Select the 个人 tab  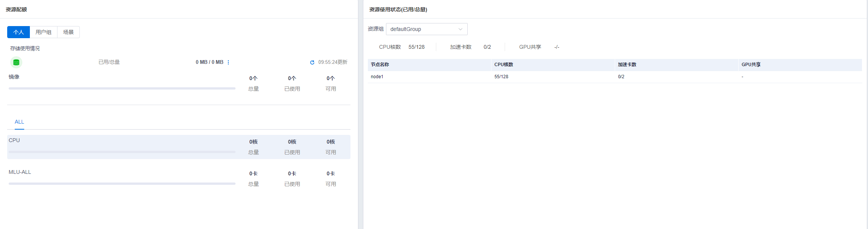pos(19,32)
